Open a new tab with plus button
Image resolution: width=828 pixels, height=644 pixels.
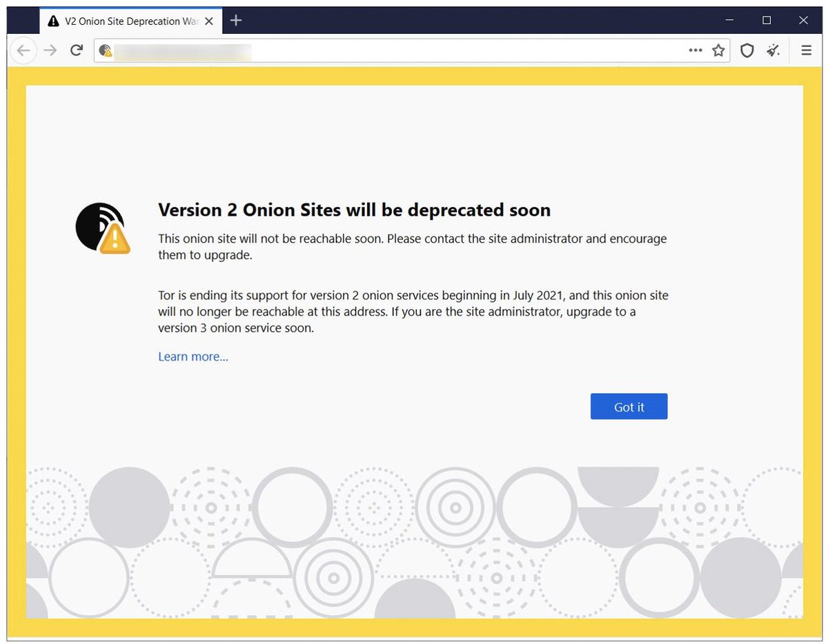[236, 21]
